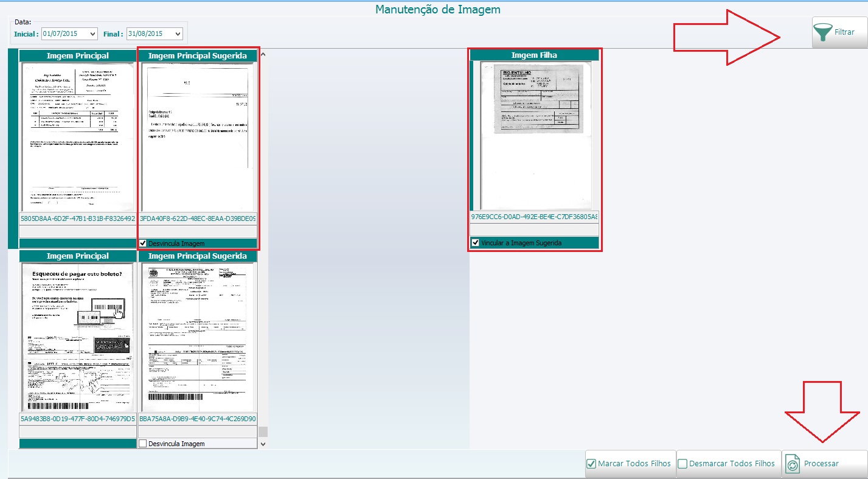The height and width of the screenshot is (479, 868).
Task: Click the Imgem Filha ID text 976E9CC6
Action: [534, 217]
